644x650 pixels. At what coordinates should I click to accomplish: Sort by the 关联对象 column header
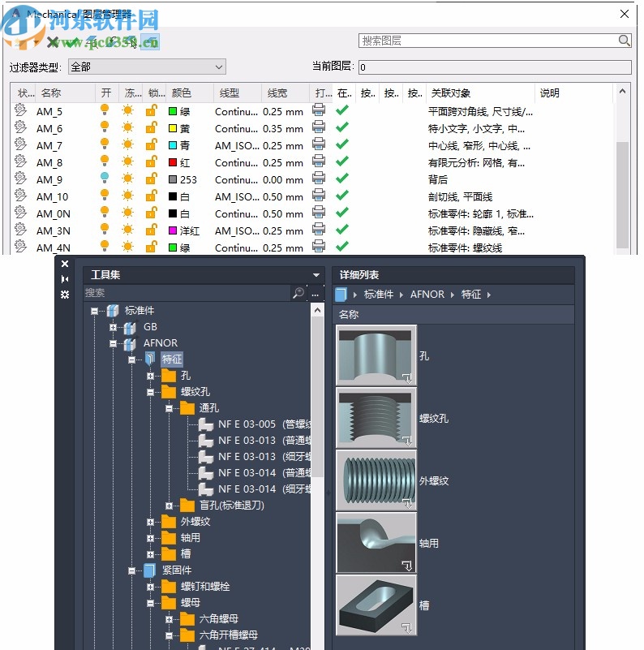481,93
